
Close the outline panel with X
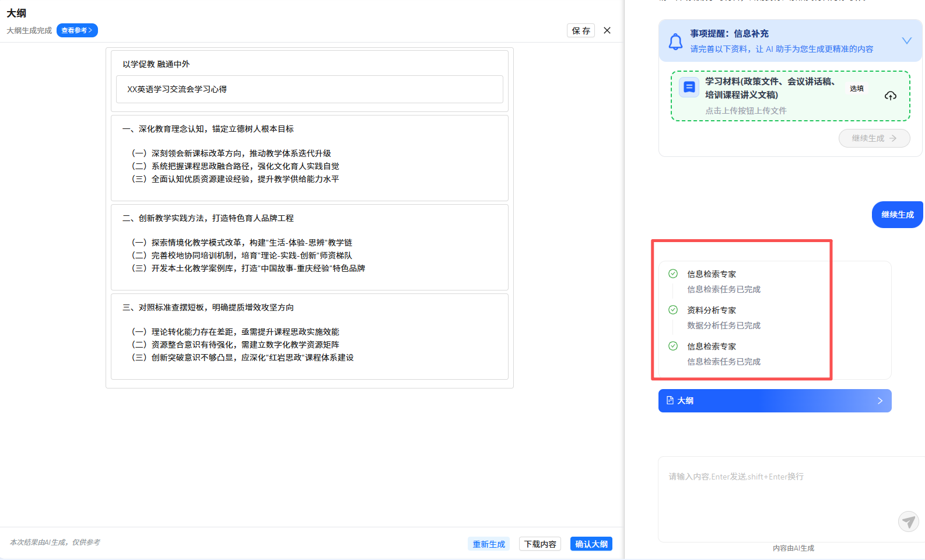coord(607,30)
